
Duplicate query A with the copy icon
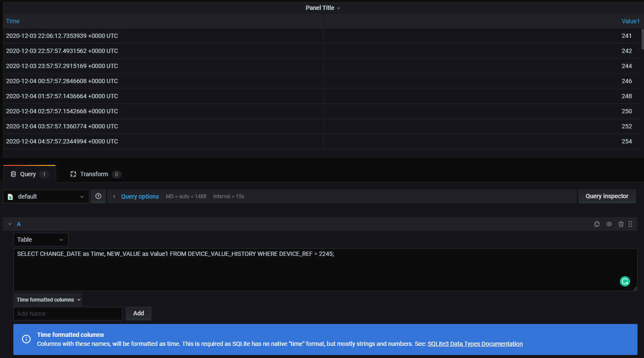[597, 224]
